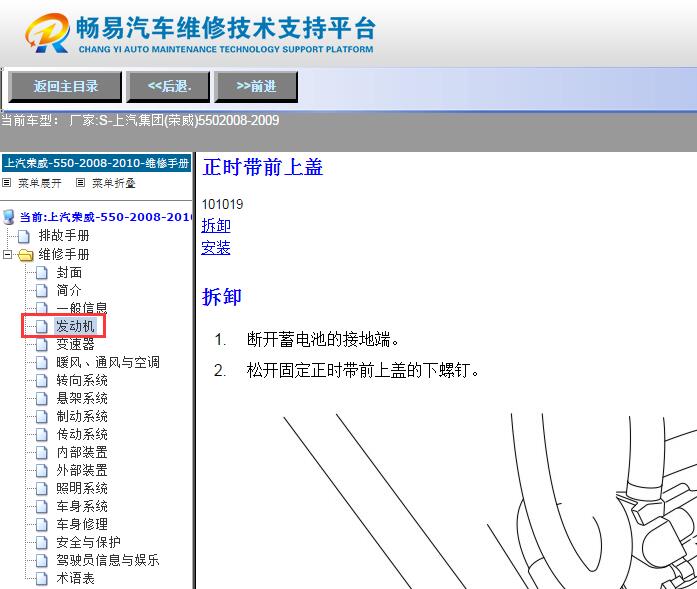Open the 封面 tree item
Image resolution: width=697 pixels, height=589 pixels.
[69, 272]
